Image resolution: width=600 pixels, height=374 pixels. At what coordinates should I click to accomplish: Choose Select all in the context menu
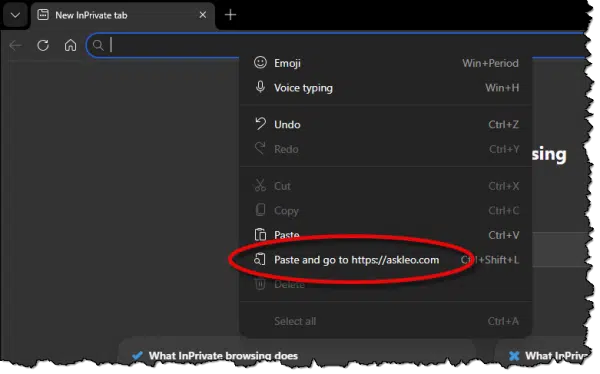pos(386,321)
